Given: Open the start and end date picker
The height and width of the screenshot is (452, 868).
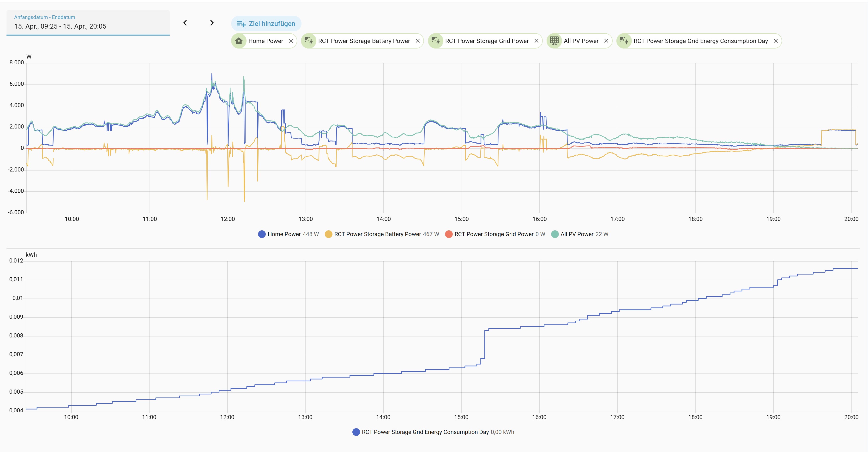Looking at the screenshot, I should (88, 23).
